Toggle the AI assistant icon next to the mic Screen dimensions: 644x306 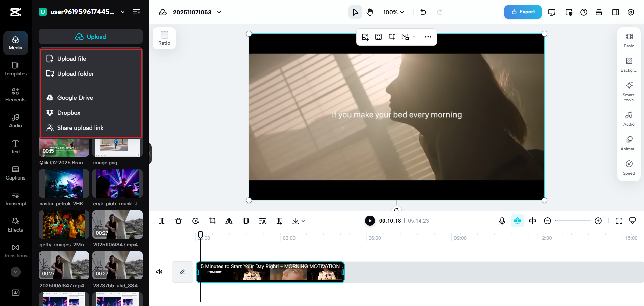pyautogui.click(x=517, y=221)
